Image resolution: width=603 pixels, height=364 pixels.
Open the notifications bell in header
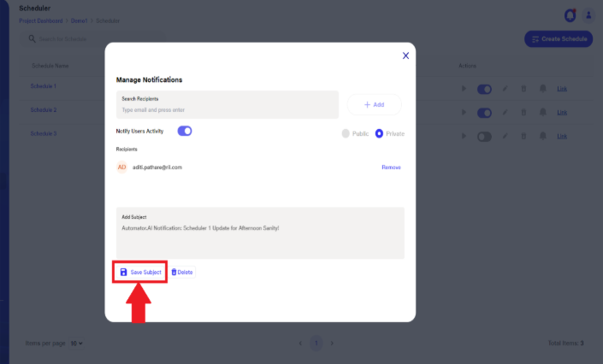(570, 15)
